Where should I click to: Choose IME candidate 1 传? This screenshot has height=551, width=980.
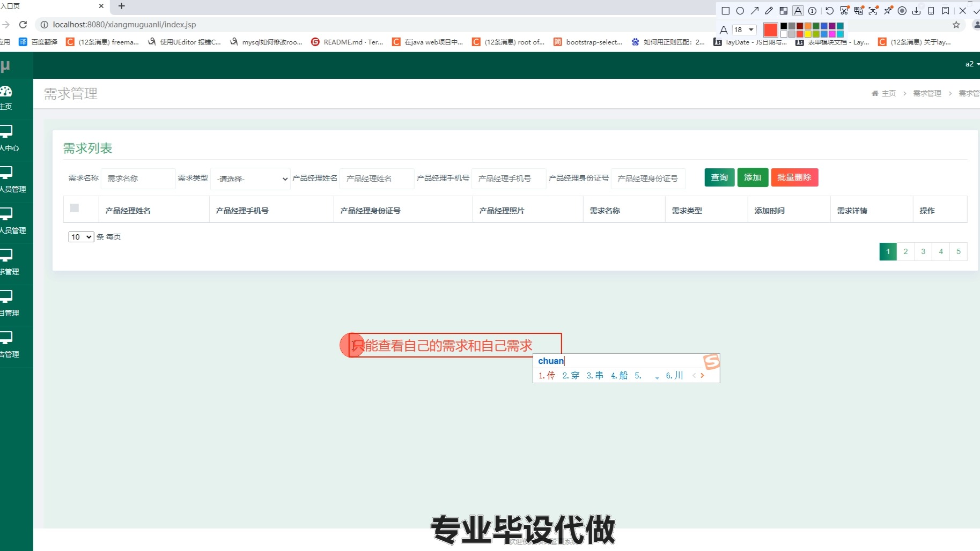coord(547,376)
